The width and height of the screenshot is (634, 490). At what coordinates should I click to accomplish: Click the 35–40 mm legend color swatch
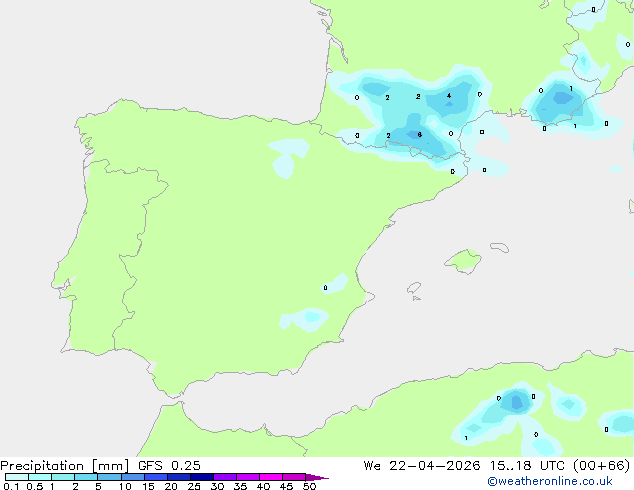pos(247,477)
